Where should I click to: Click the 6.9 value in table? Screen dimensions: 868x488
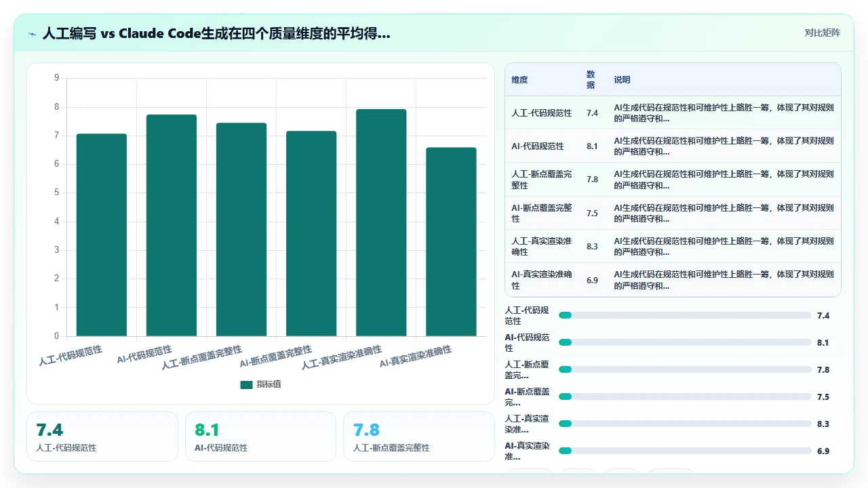click(x=592, y=280)
